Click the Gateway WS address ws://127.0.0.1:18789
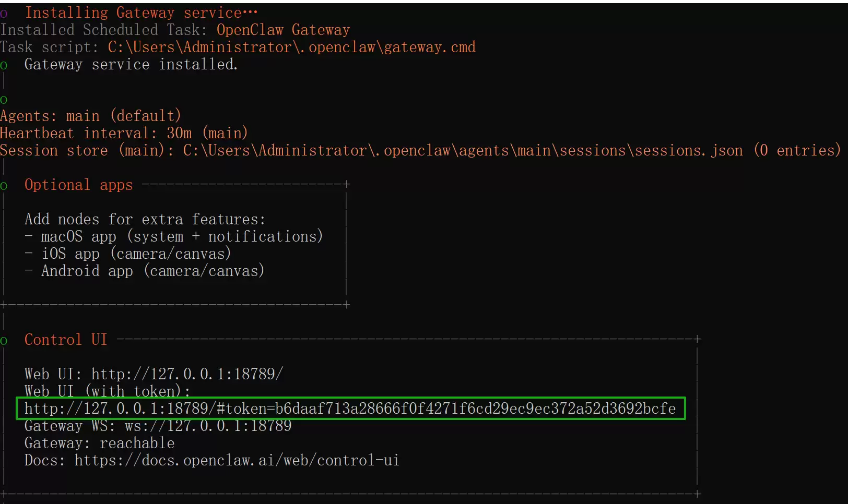 tap(208, 426)
